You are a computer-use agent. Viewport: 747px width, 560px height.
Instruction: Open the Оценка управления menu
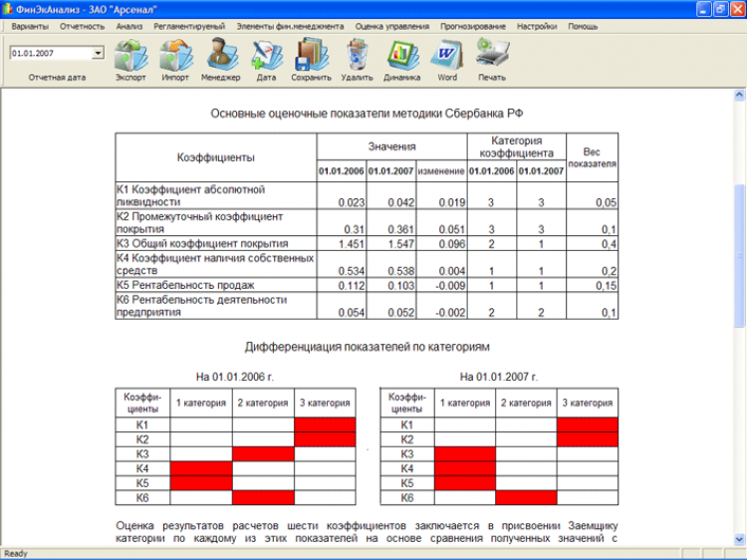coord(392,27)
